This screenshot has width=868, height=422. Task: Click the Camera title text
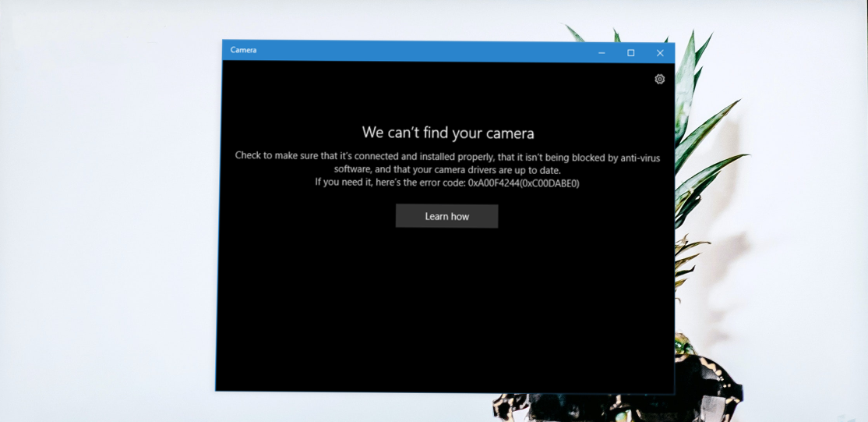[x=244, y=50]
